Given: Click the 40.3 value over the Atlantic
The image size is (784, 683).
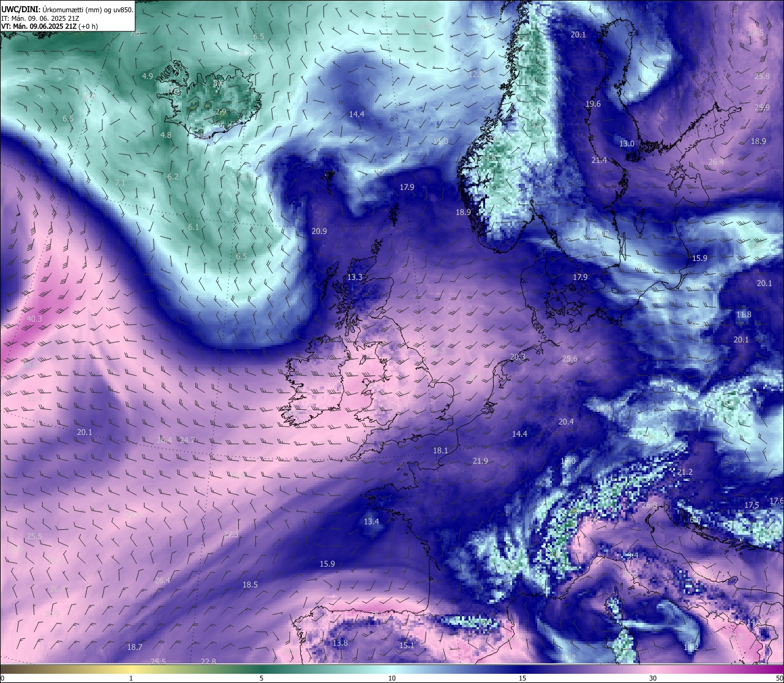Looking at the screenshot, I should pos(34,319).
